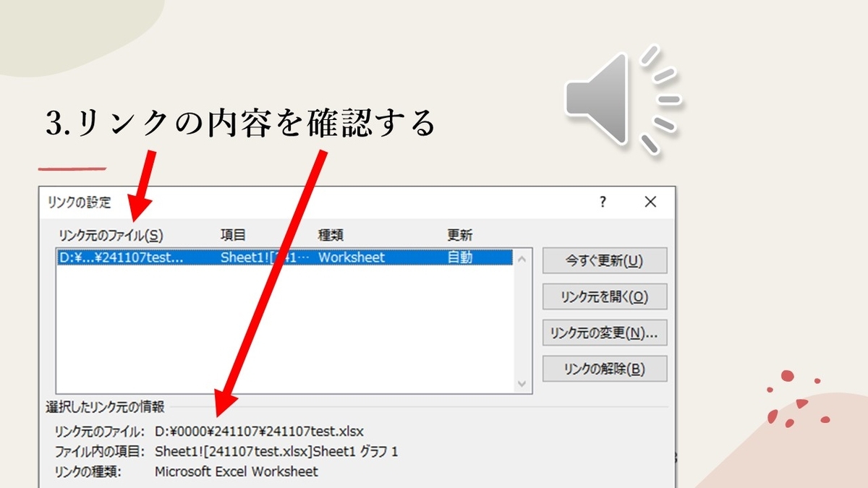Viewport: 868px width, 488px height.
Task: Click the リンクの種類: label
Action: [88, 471]
